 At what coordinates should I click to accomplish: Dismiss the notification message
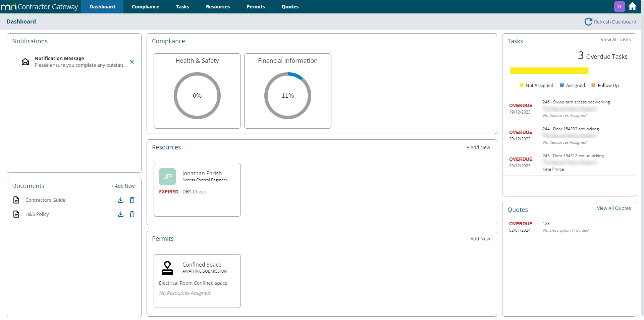click(132, 62)
